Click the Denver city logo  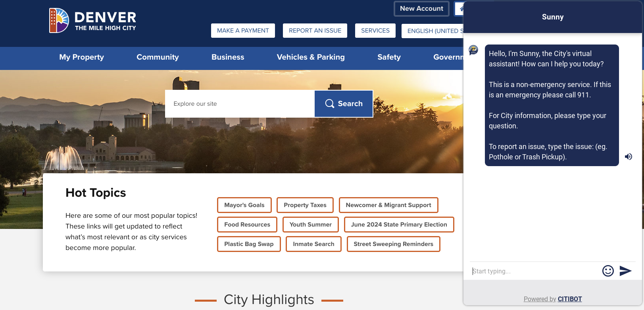(x=92, y=21)
